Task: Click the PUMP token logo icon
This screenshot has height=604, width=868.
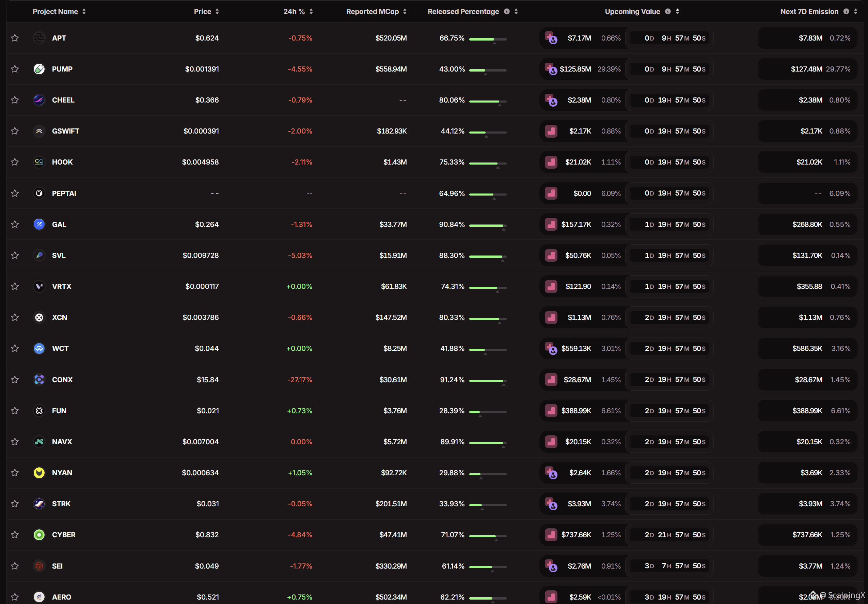Action: [x=39, y=69]
